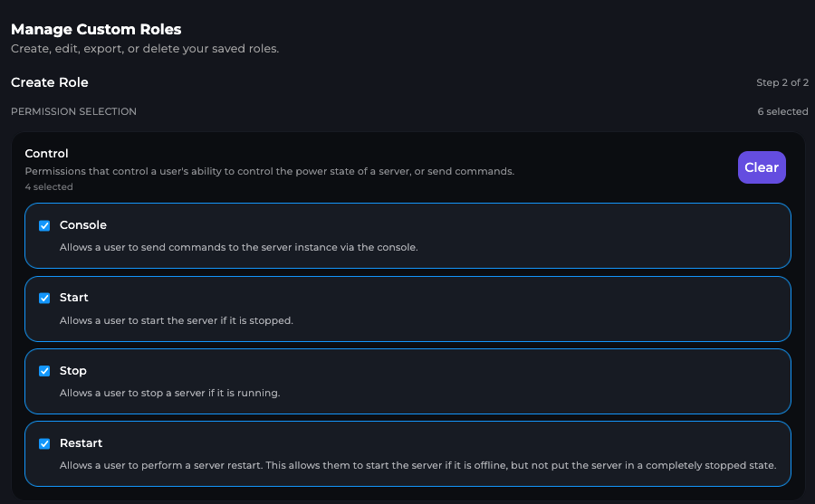Click the '6 selected' total counter
Viewport: 815px width, 504px height.
click(x=782, y=112)
